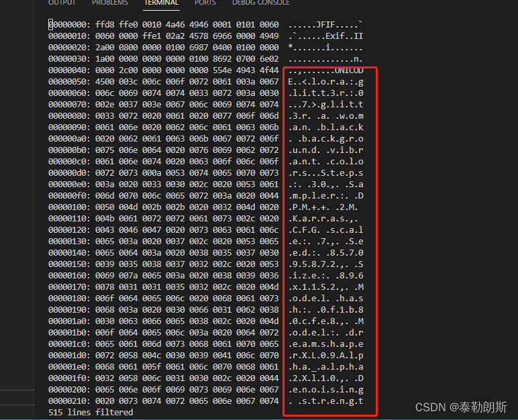This screenshot has height=420, width=518.
Task: Select the hex word 8692
Action: tap(222, 58)
